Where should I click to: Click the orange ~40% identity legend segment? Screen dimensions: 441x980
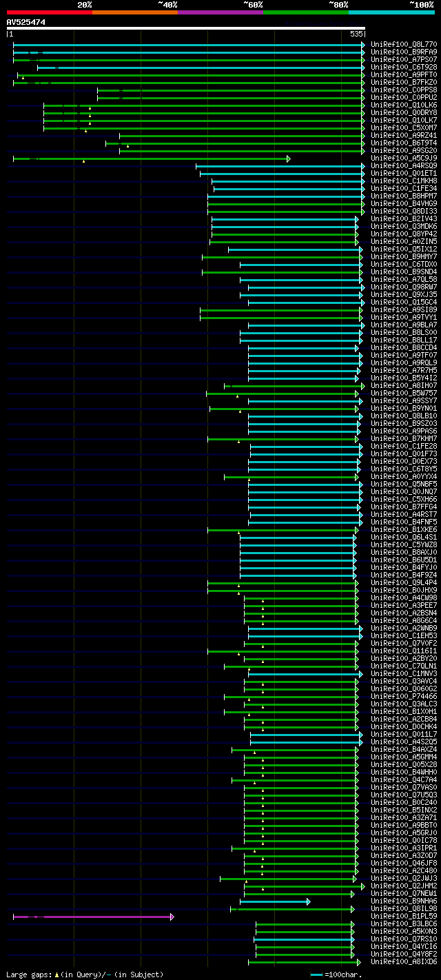click(134, 12)
